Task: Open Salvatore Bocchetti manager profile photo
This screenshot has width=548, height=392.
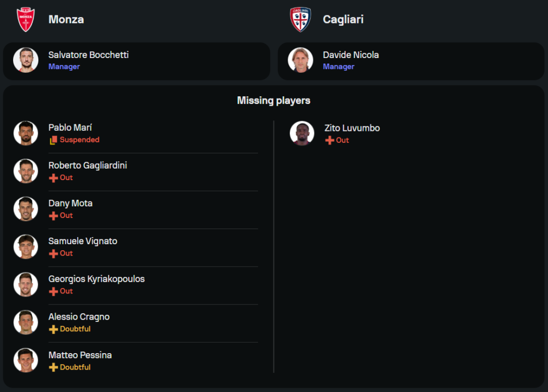Action: coord(26,60)
